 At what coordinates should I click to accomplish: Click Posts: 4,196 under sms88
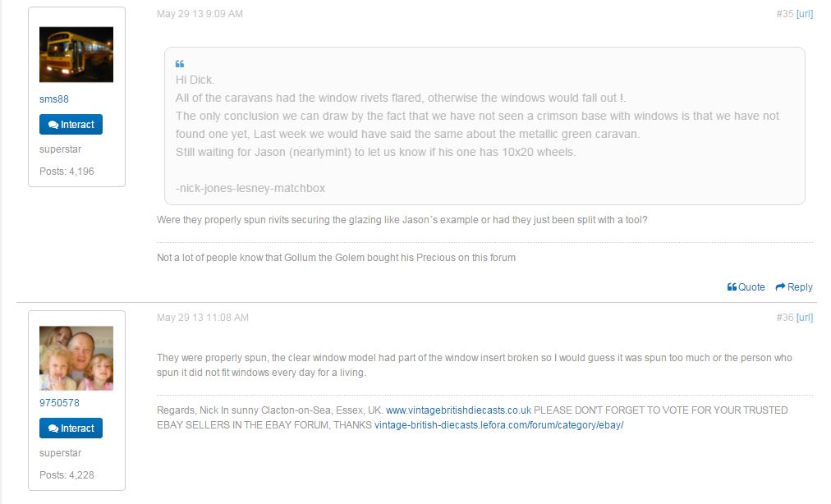click(67, 172)
